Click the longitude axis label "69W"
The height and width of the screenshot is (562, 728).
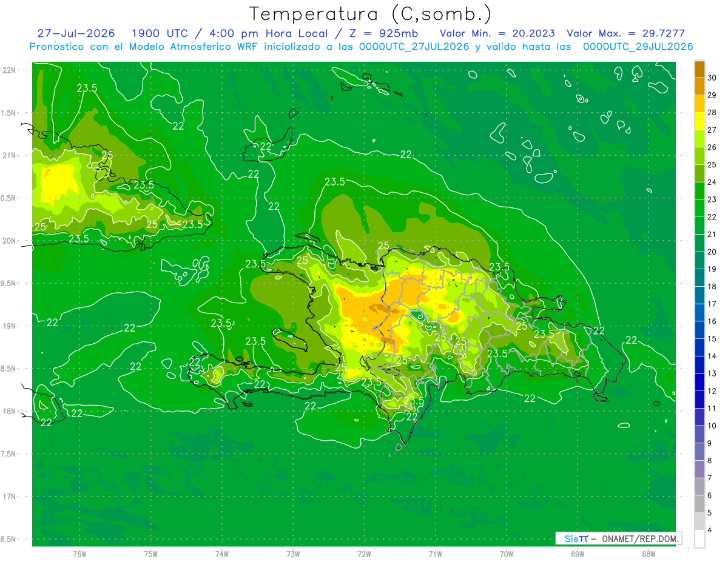point(578,554)
